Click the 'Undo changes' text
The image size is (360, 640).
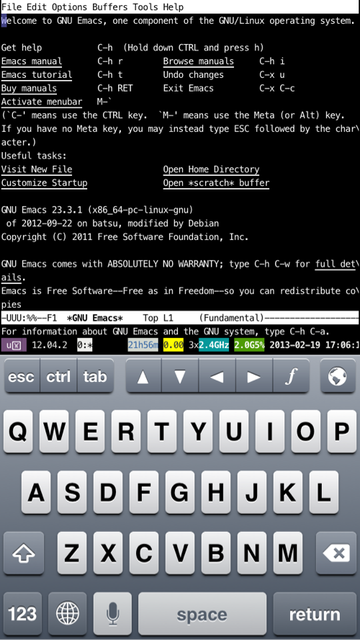tap(193, 75)
